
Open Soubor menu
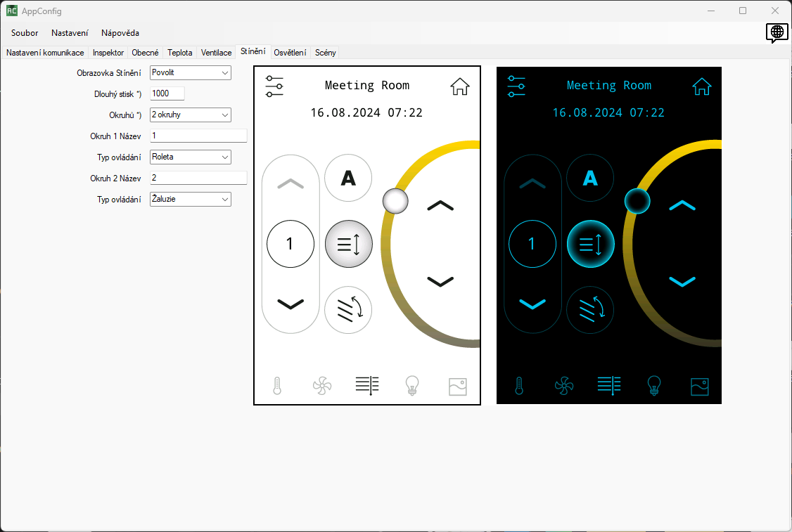25,33
